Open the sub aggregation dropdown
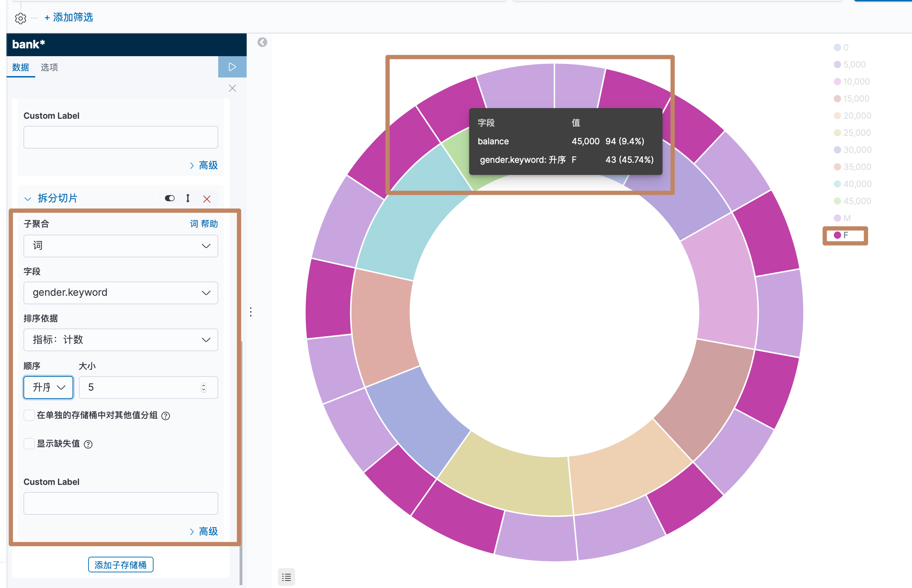912x588 pixels. [120, 246]
